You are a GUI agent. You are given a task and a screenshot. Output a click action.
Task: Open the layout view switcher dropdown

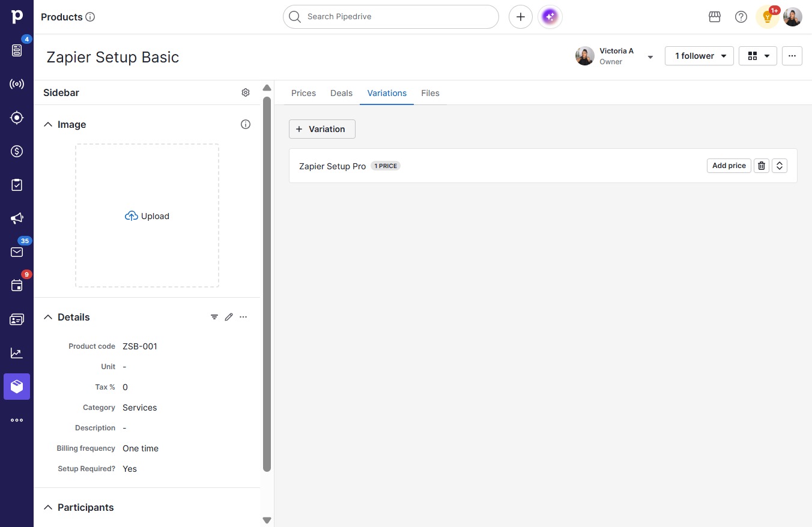[x=758, y=56]
